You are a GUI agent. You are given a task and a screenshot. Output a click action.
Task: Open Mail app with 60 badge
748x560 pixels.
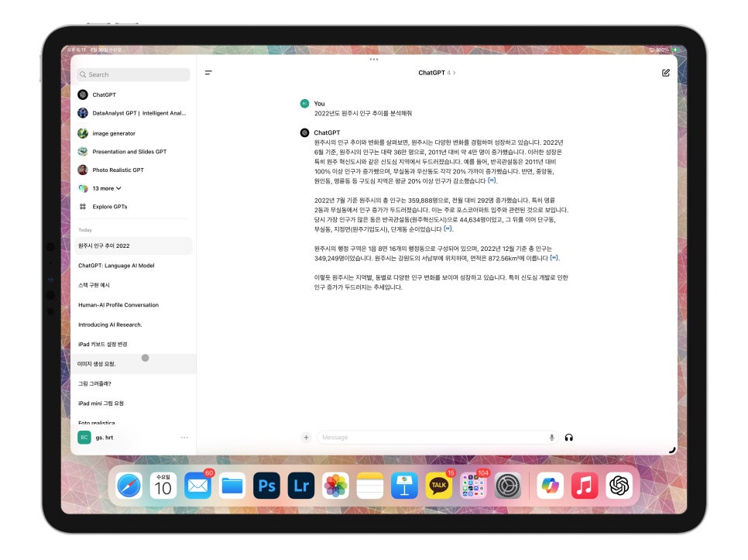click(x=197, y=486)
